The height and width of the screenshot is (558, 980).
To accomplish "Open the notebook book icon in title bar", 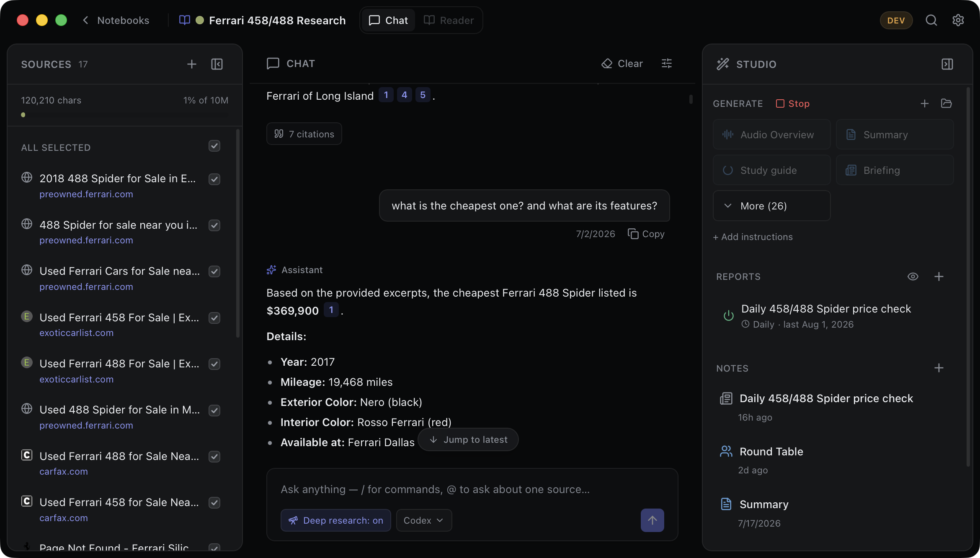I will (x=184, y=20).
